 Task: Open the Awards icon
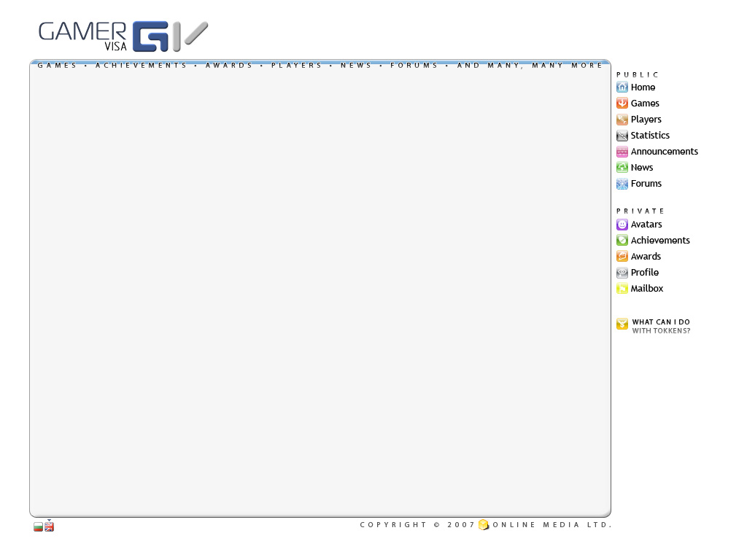click(622, 257)
